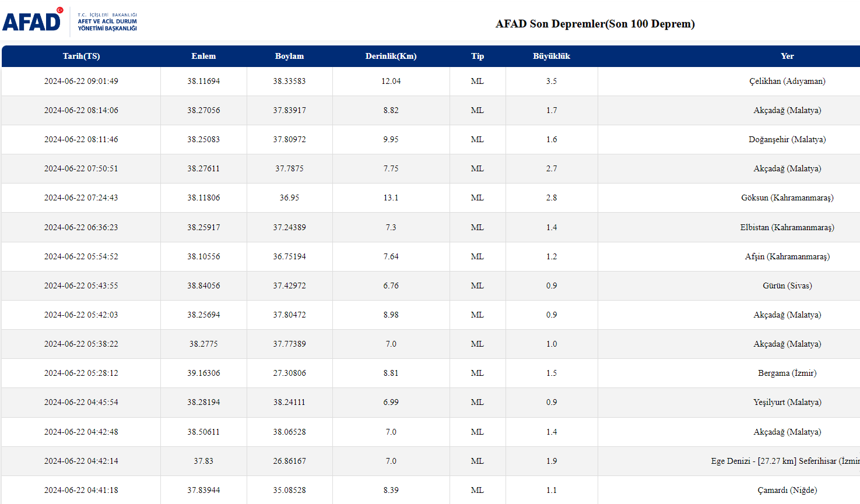The height and width of the screenshot is (504, 860).
Task: Select date cell 2024-06-22 04:45:54
Action: (x=81, y=402)
